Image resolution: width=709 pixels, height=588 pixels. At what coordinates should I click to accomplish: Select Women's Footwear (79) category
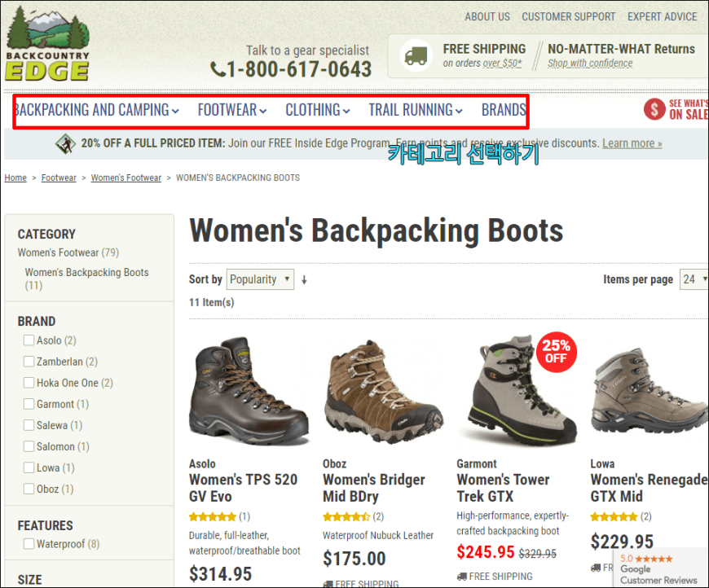(x=68, y=252)
